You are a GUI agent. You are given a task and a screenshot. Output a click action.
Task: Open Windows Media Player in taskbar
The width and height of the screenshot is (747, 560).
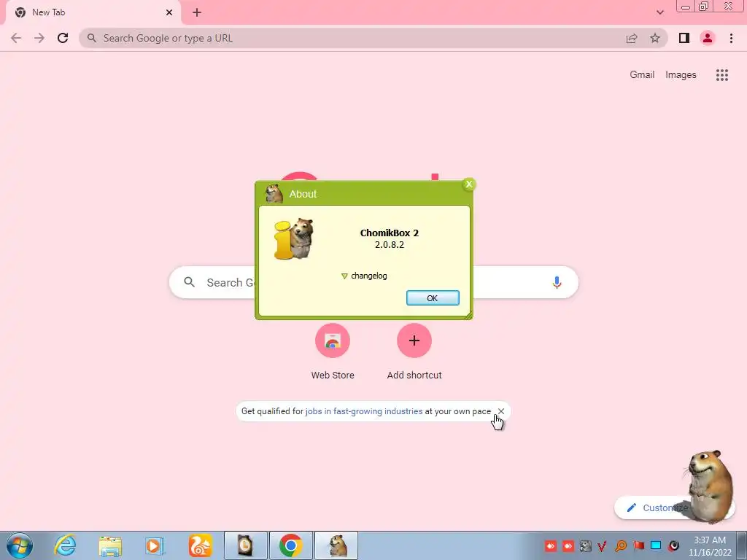pos(155,545)
